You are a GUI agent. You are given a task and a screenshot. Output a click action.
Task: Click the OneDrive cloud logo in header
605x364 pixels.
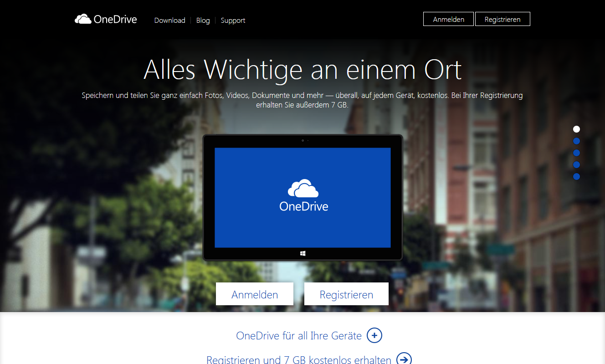83,19
